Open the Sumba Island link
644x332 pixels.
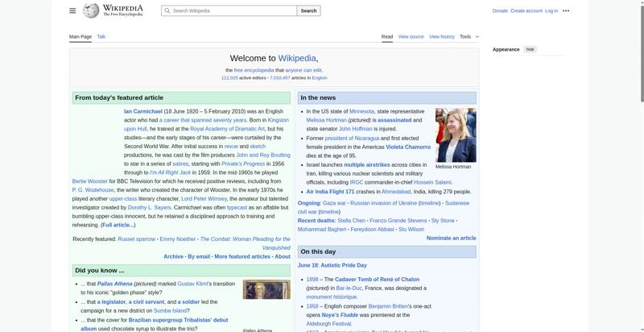(x=171, y=310)
